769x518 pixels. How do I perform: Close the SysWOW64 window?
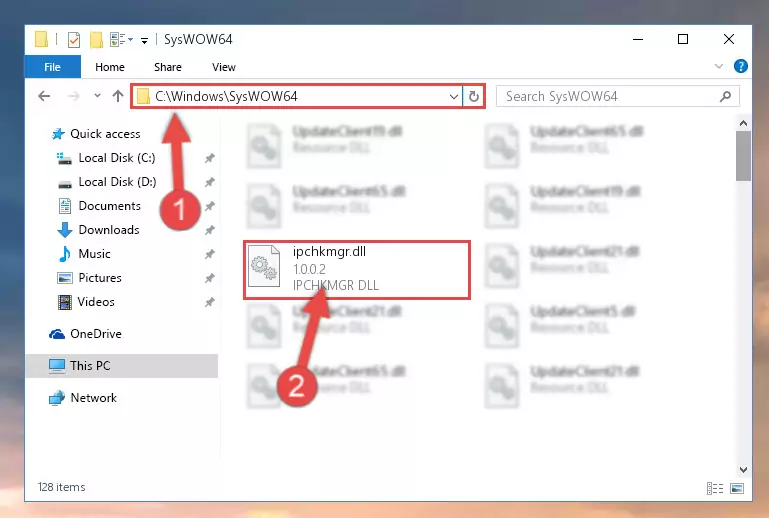(729, 39)
